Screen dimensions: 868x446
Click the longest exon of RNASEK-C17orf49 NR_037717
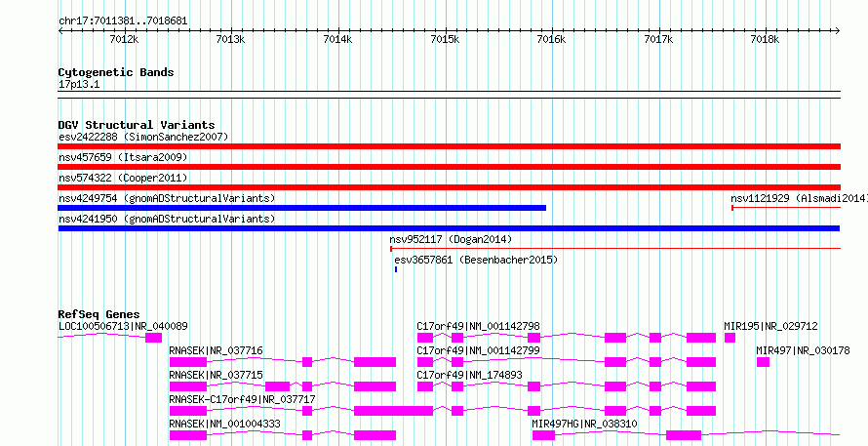393,411
